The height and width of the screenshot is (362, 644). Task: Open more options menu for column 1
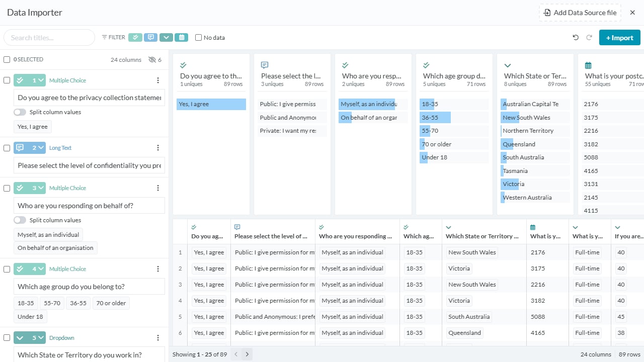pos(158,80)
